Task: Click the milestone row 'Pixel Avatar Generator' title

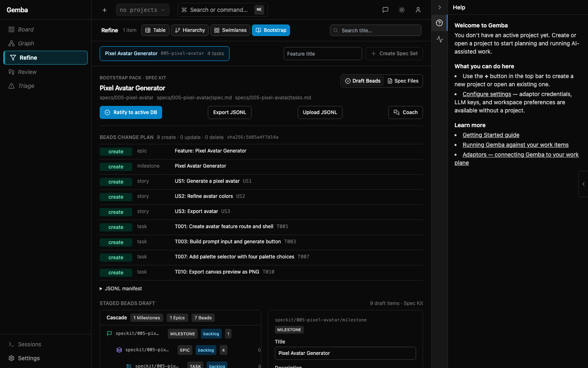Action: tap(200, 166)
